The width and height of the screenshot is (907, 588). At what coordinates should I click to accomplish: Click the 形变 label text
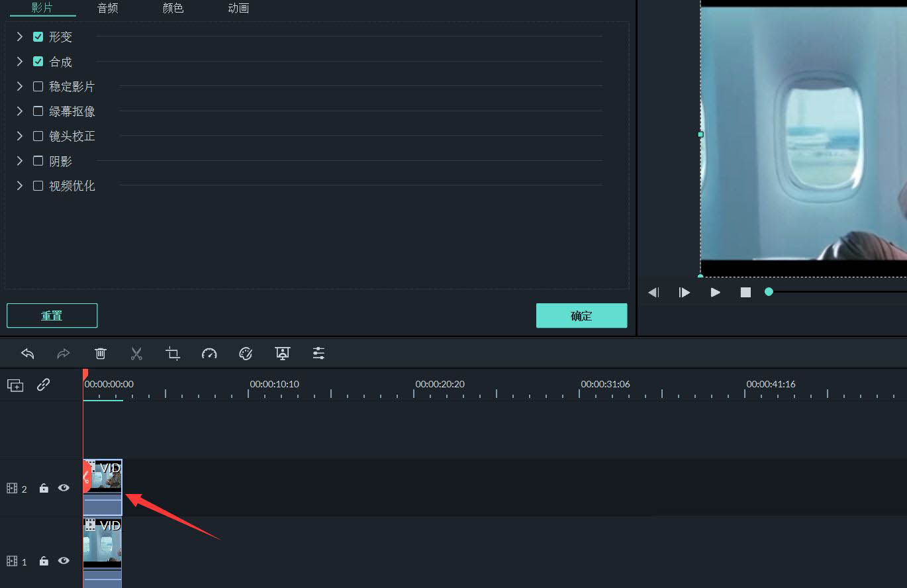point(61,37)
